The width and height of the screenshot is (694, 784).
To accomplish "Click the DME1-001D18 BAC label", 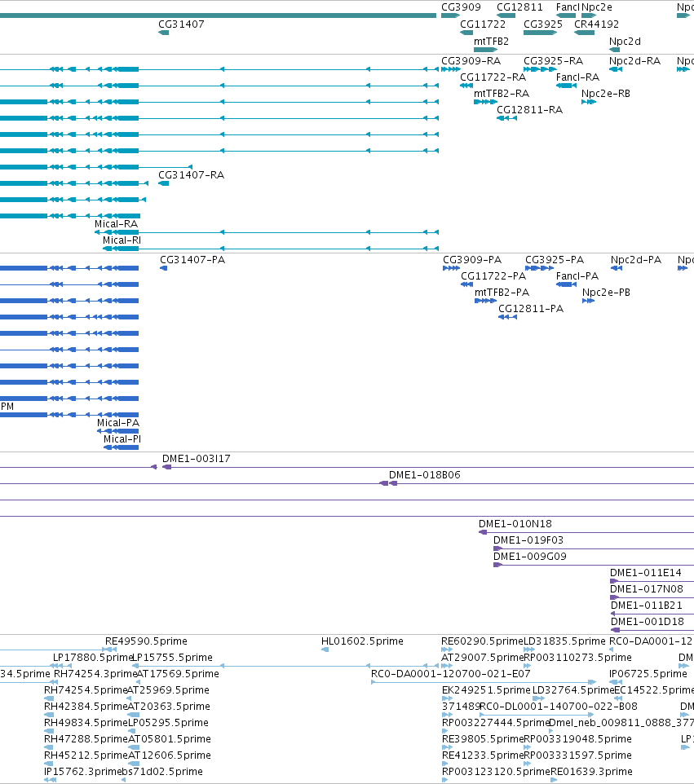I will pos(648,622).
